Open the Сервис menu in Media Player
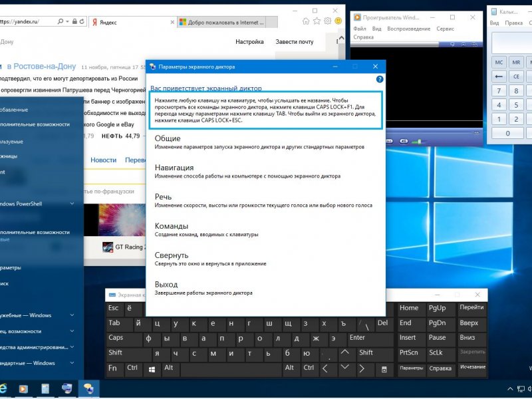The image size is (532, 399). [445, 29]
